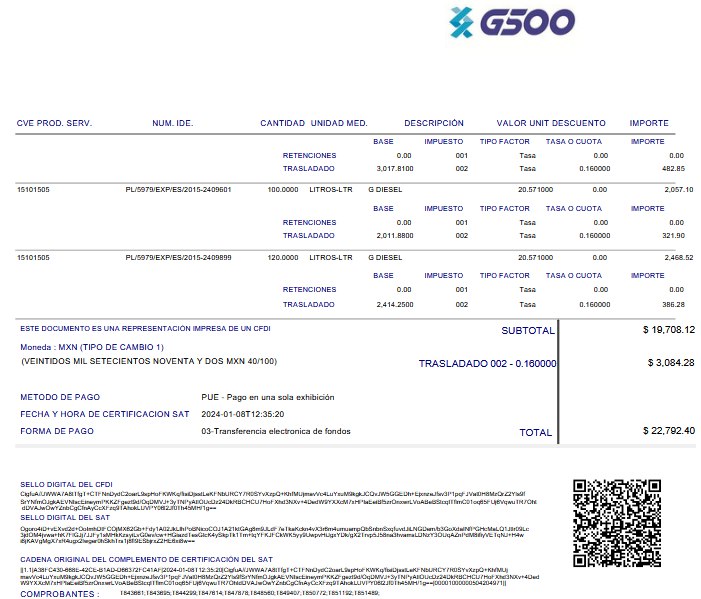Select the NUM. IDE. column header

(172, 123)
